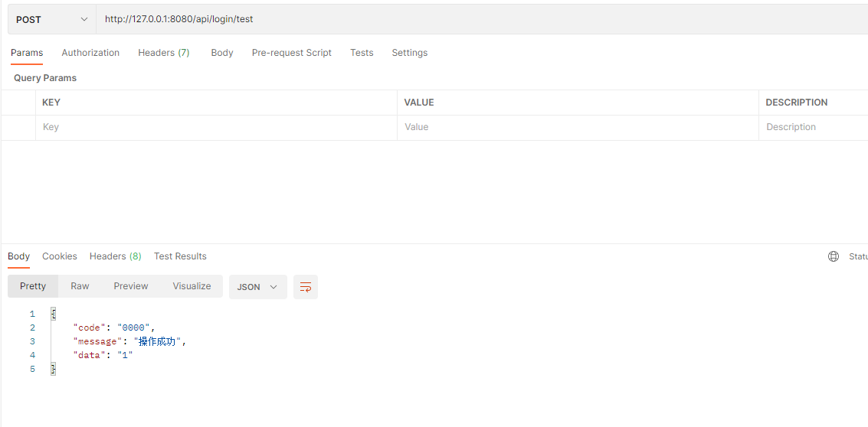Viewport: 868px width, 427px height.
Task: Open the response Cookies tab
Action: (x=60, y=256)
